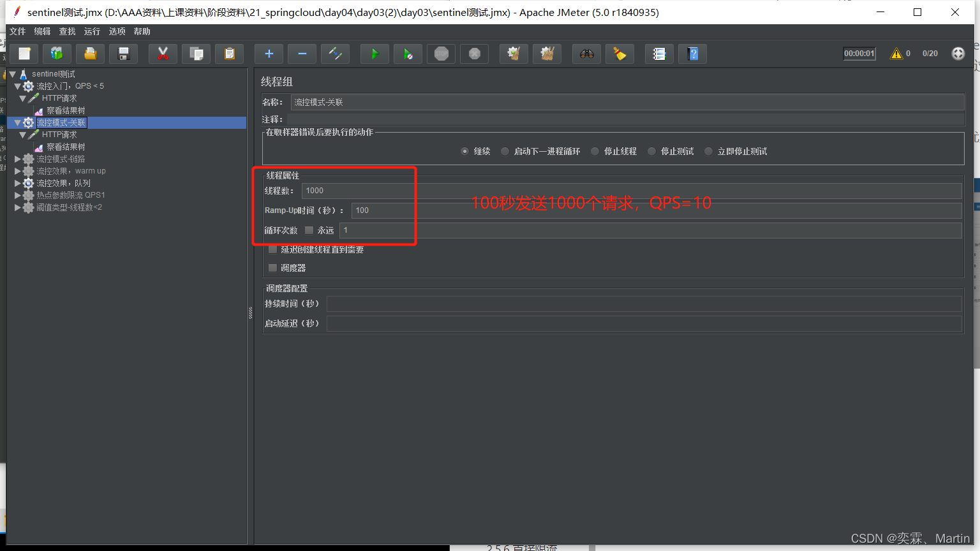This screenshot has height=551, width=980.
Task: Click the Start no pauses icon
Action: 408,54
